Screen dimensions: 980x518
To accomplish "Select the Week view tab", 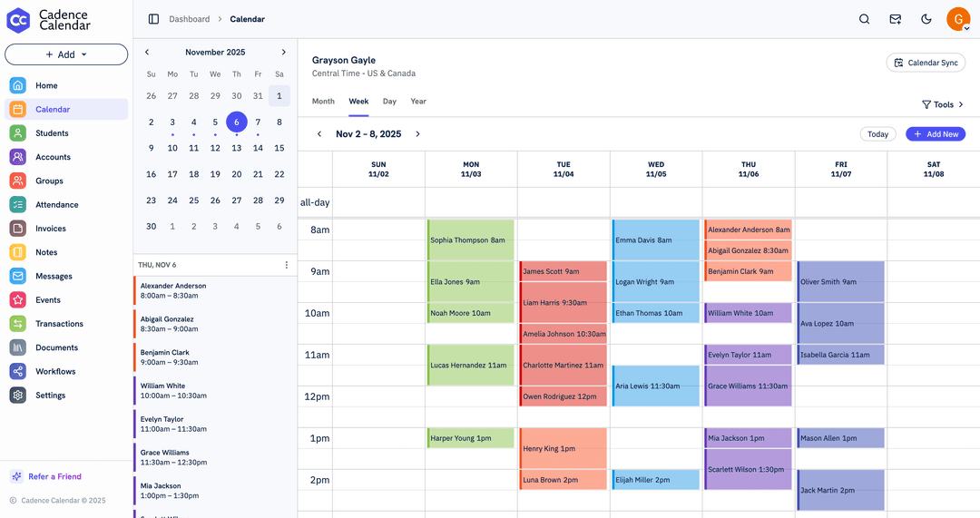I will click(358, 102).
